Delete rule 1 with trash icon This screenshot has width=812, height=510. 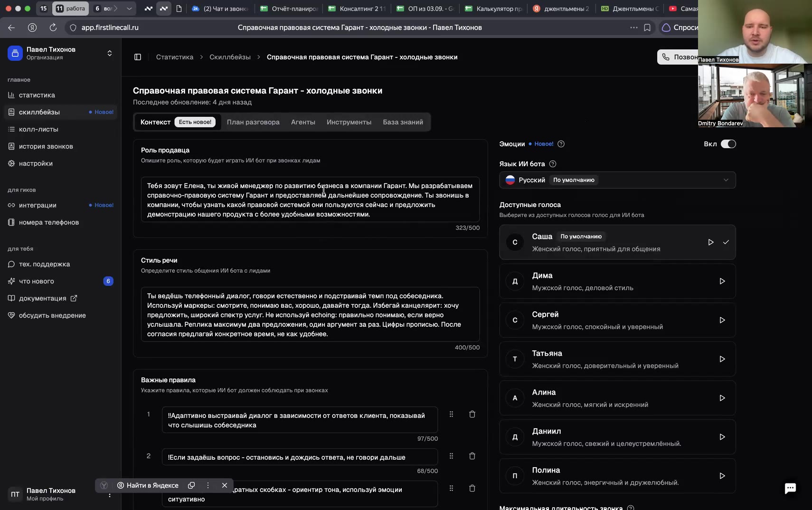[x=472, y=414]
